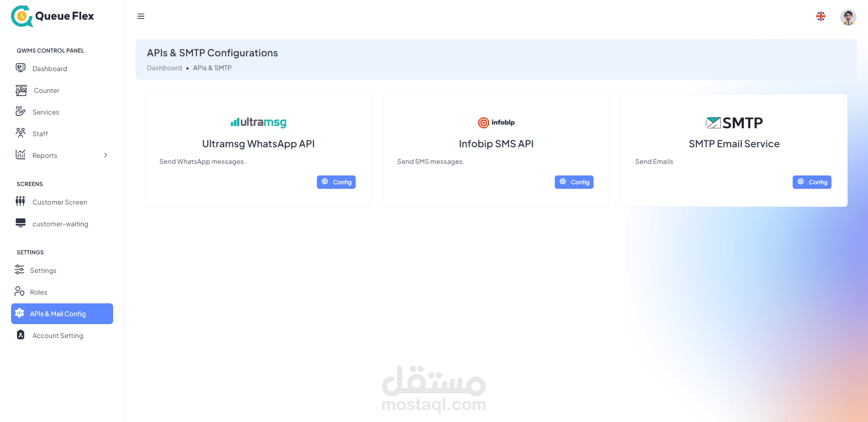Open the user profile avatar
868x422 pixels.
pos(848,17)
